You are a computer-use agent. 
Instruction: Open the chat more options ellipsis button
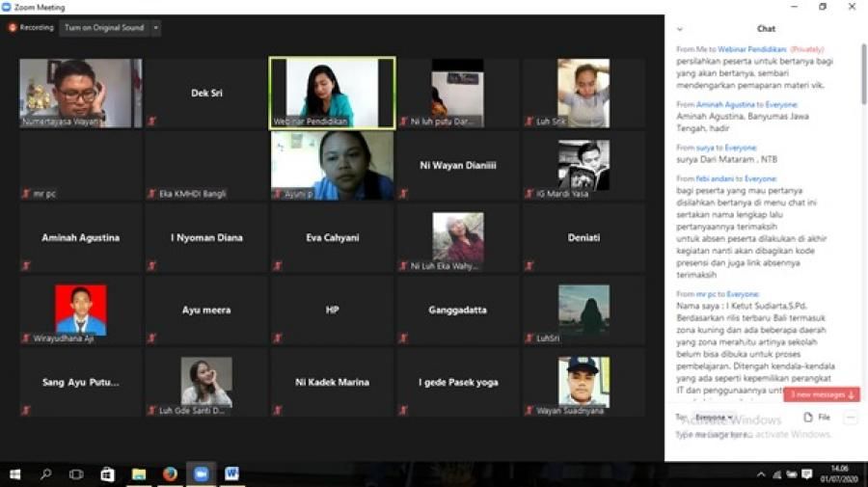click(x=850, y=418)
